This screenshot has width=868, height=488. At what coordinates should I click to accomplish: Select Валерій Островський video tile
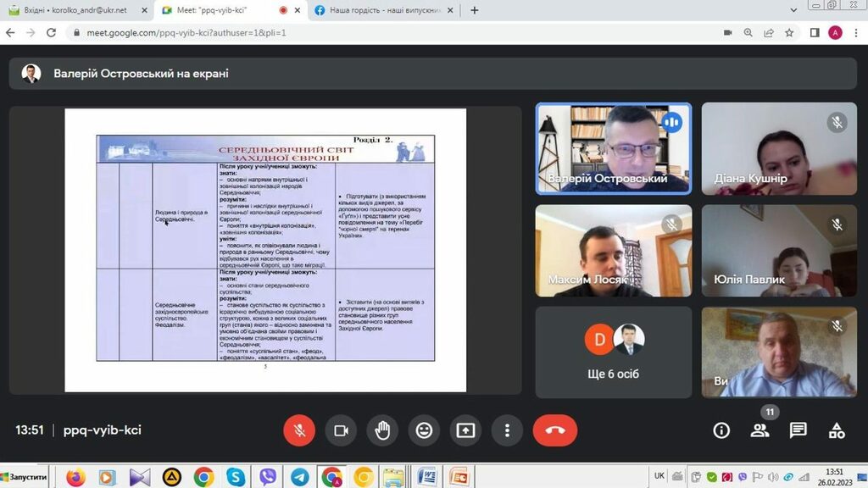coord(613,147)
